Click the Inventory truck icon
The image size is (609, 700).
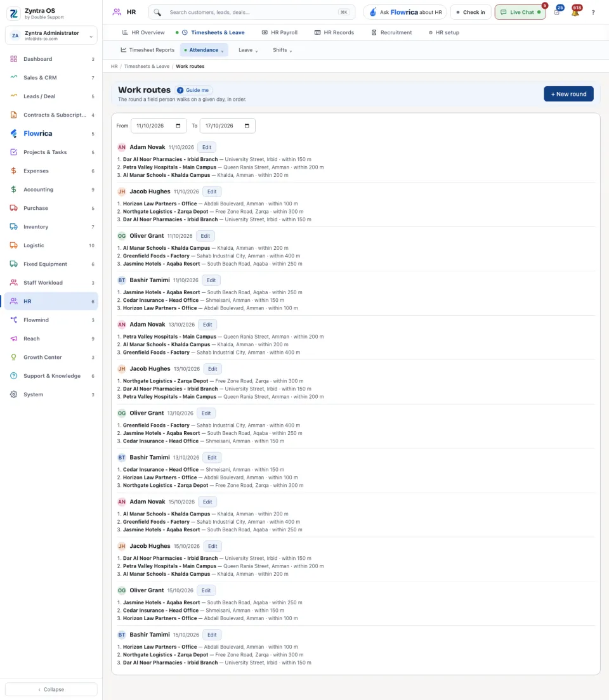click(14, 227)
